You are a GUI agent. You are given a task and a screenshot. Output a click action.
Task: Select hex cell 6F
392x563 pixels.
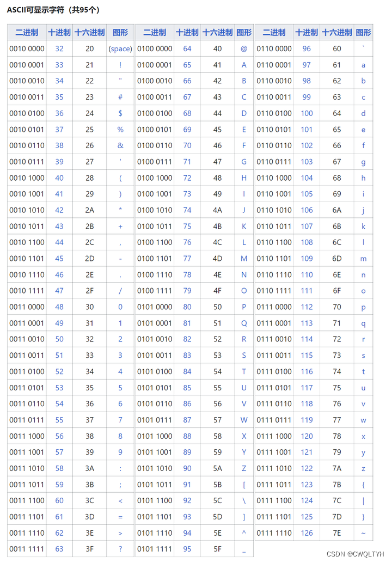336,291
